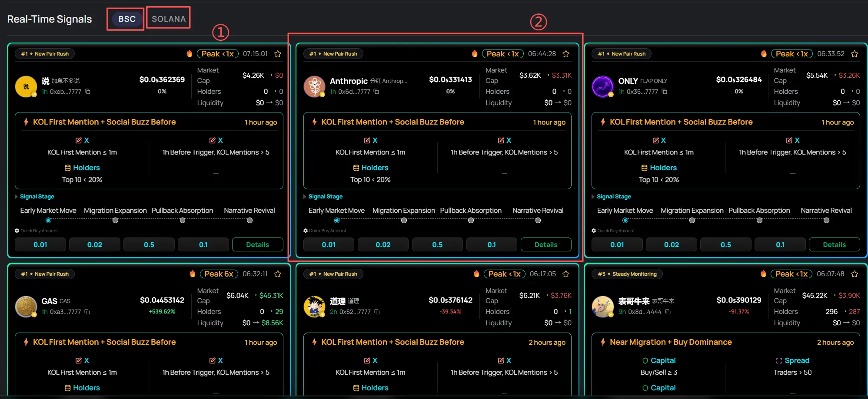Select Narrative Revival stage dot on ONLY card
Screen dimensions: 868x399
click(x=826, y=221)
